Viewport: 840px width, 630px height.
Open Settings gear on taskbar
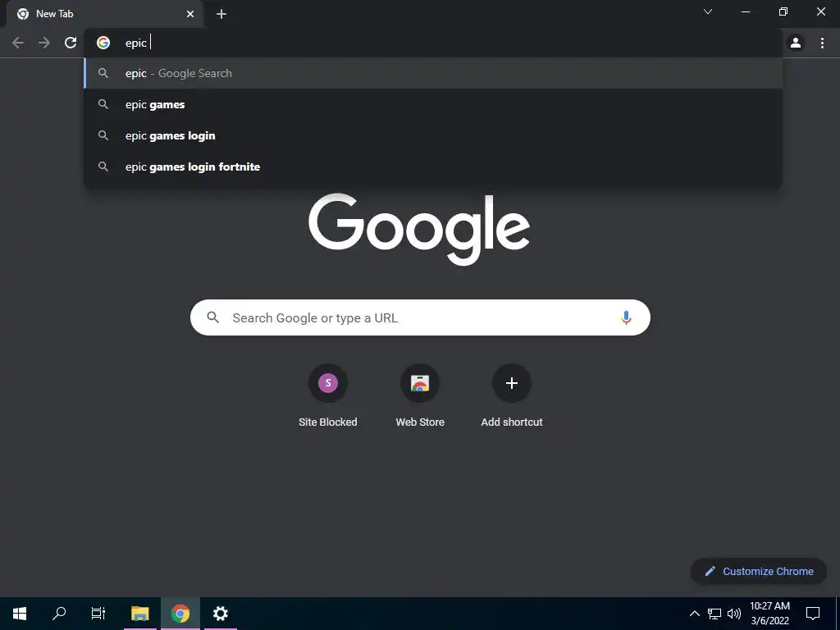point(220,614)
